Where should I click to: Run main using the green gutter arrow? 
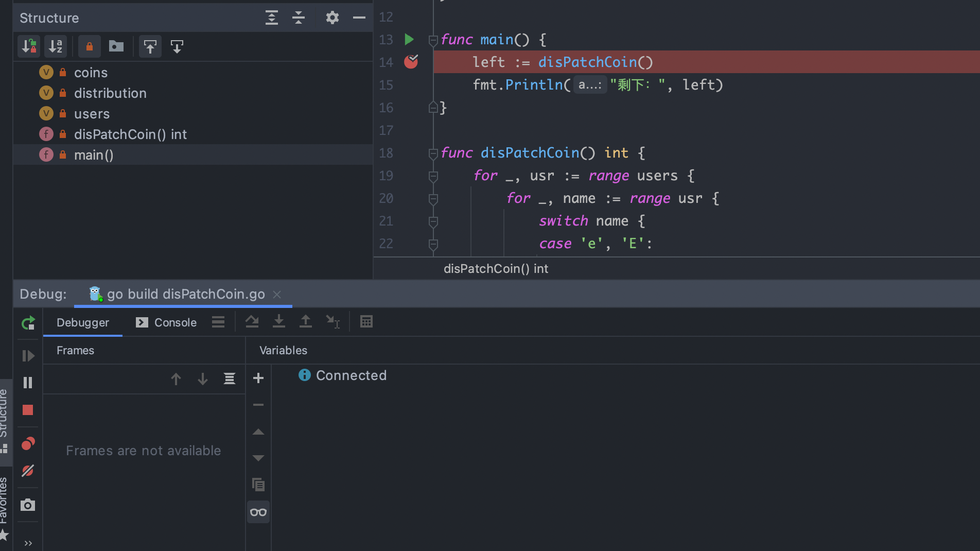point(409,39)
